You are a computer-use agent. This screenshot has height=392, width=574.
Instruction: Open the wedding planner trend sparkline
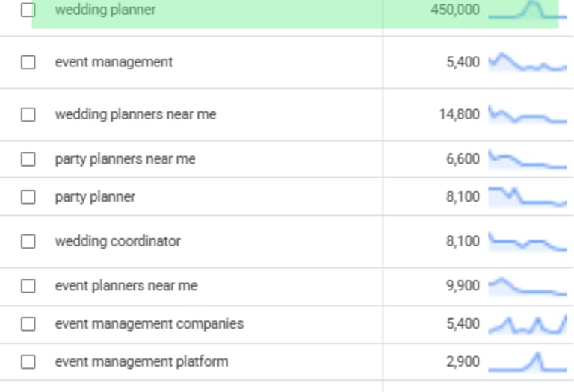pos(527,10)
